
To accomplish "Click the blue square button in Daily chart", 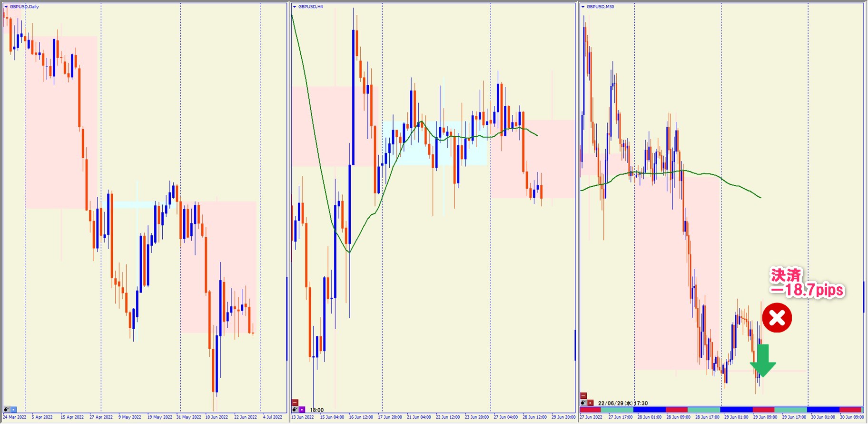I will (x=13, y=410).
